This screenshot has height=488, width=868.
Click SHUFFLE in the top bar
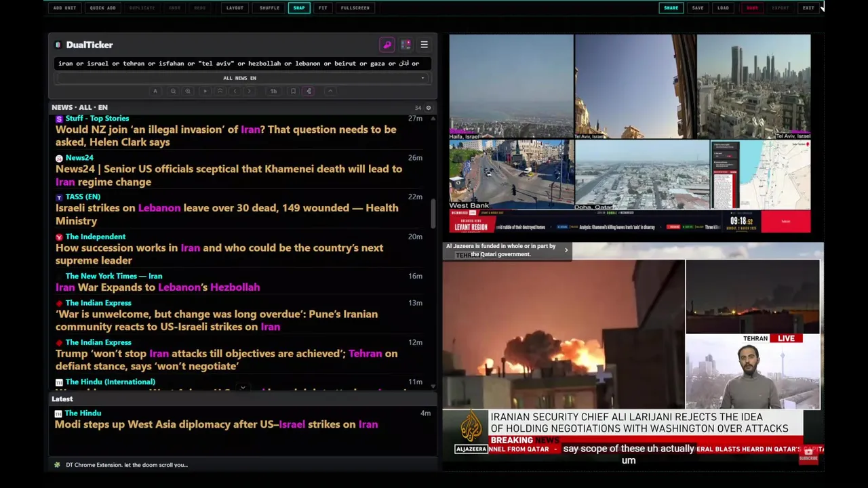pos(269,7)
